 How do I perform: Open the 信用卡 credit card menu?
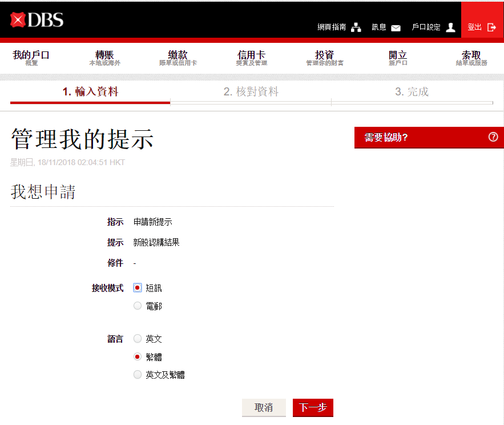tap(251, 58)
